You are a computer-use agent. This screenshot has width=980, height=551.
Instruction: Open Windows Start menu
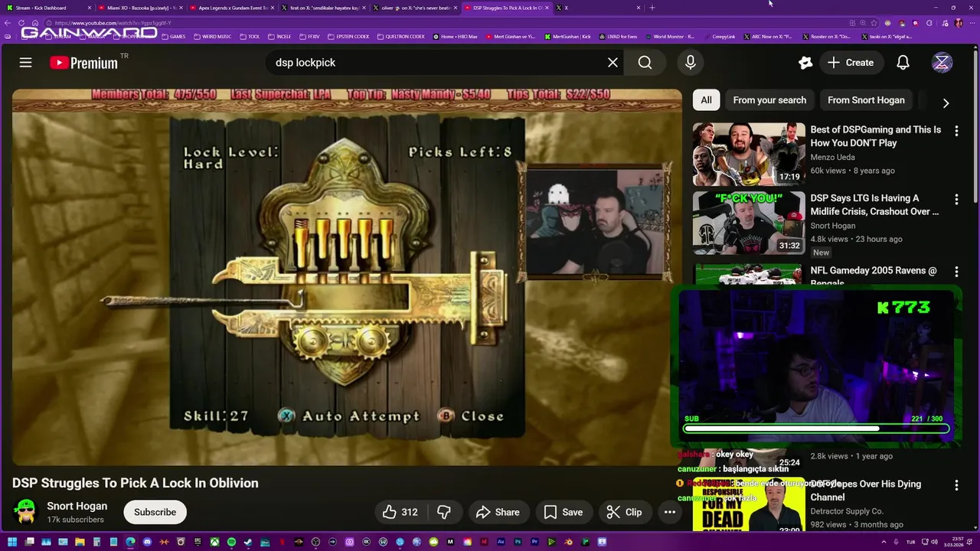point(11,542)
